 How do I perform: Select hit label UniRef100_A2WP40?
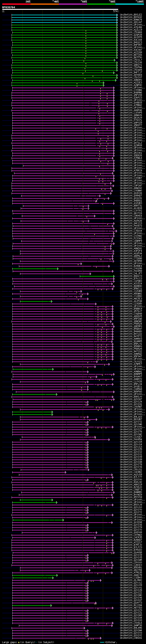click(x=131, y=85)
